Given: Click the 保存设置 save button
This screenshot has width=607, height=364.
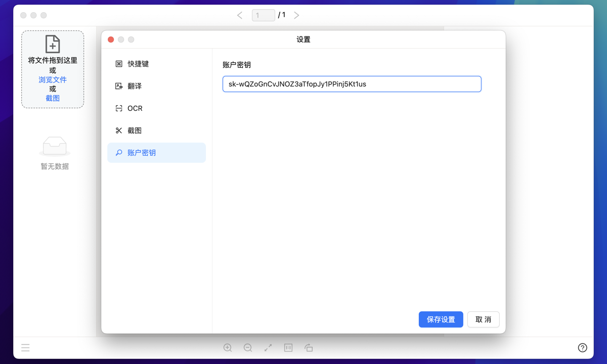Looking at the screenshot, I should (x=441, y=320).
